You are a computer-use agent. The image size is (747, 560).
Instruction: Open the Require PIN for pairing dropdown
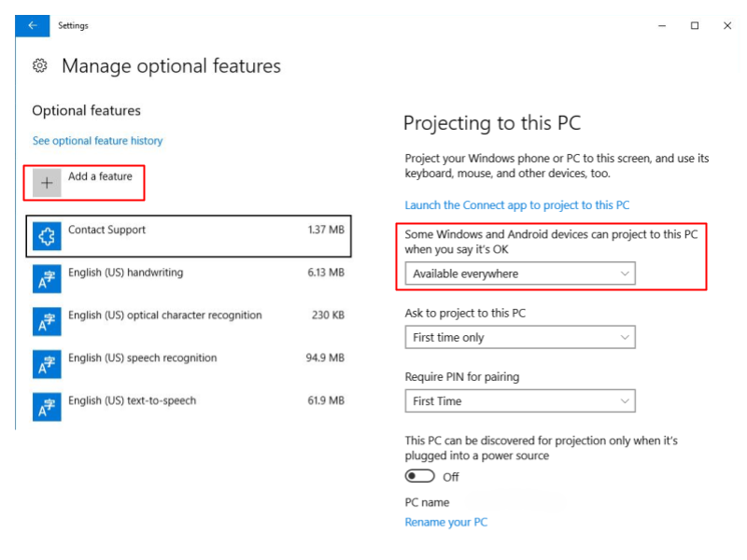pyautogui.click(x=520, y=401)
